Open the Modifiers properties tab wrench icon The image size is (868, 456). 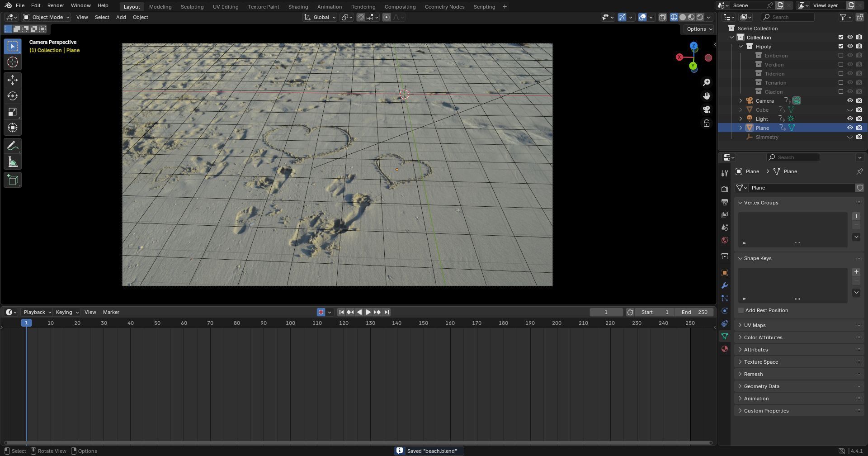pyautogui.click(x=725, y=285)
